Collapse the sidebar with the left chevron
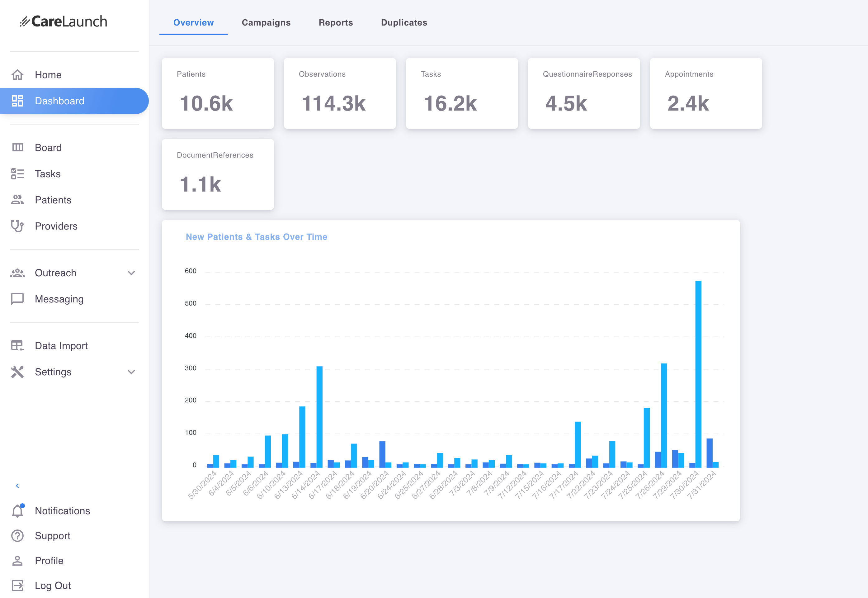This screenshot has width=868, height=598. pos(17,486)
